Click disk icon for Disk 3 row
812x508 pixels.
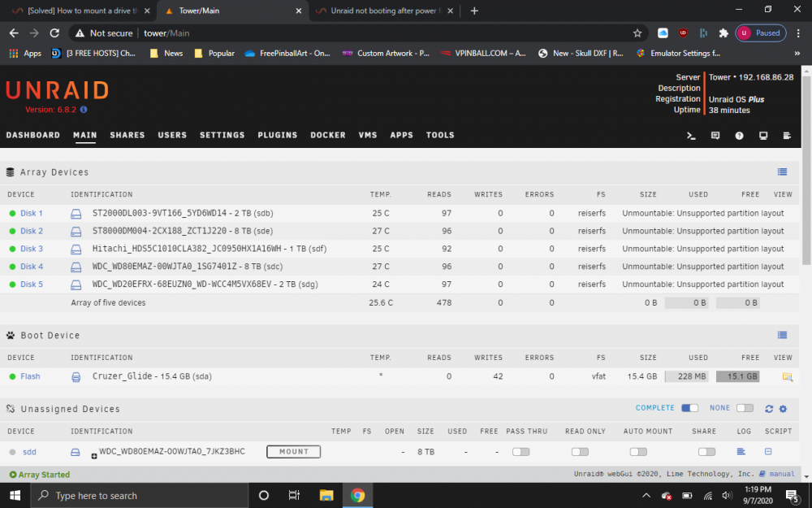point(76,250)
